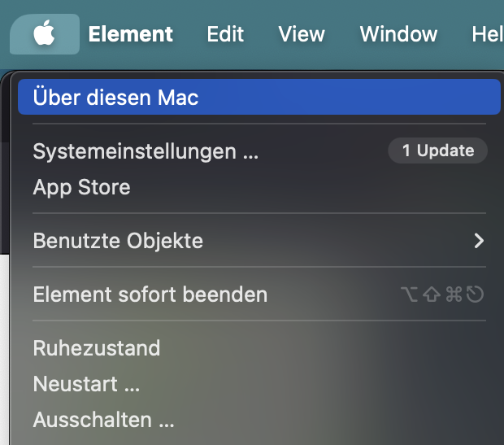Click the Option key symbol in the shortcut
Image resolution: width=504 pixels, height=445 pixels.
(411, 294)
